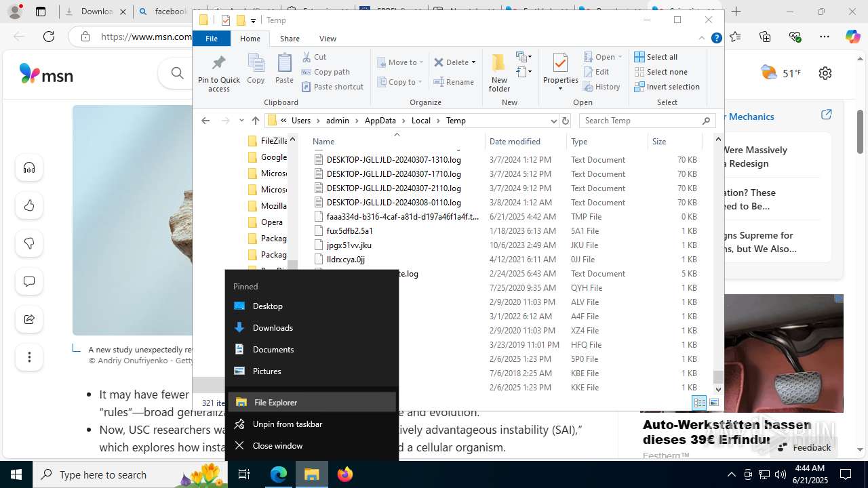Click Edit in the Open group
The height and width of the screenshot is (488, 868).
pyautogui.click(x=595, y=72)
